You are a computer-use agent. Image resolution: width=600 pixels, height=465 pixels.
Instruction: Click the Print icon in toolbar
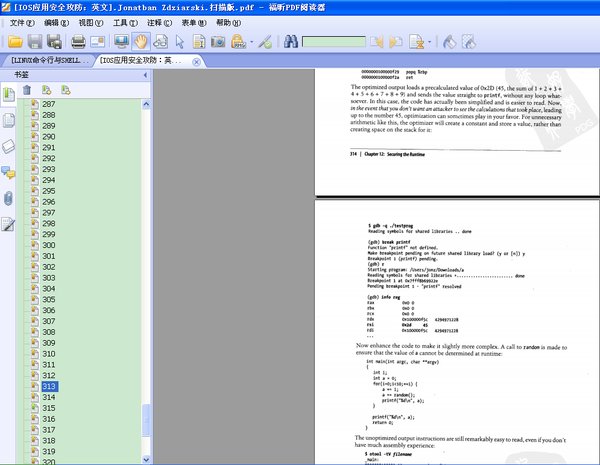[x=77, y=42]
